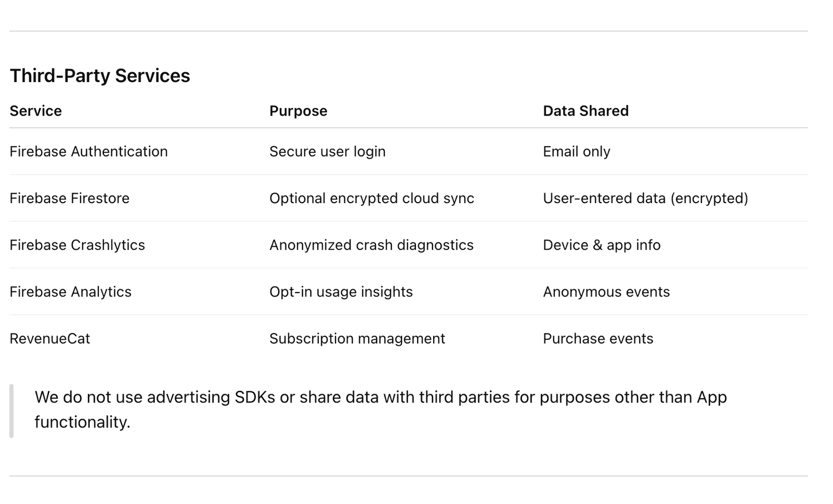Select the Firebase Authentication cell
Viewport: 833px width, 504px height.
88,152
